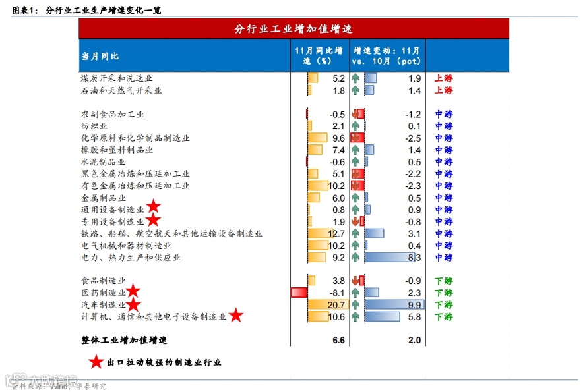
Task: Click the 增速变动：11月 vs. 10月 header
Action: tap(387, 56)
